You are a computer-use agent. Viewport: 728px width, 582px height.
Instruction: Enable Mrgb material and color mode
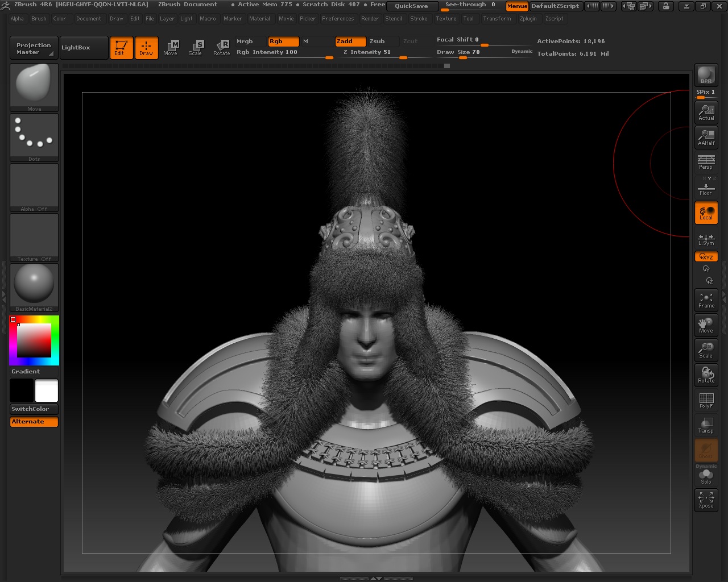251,41
